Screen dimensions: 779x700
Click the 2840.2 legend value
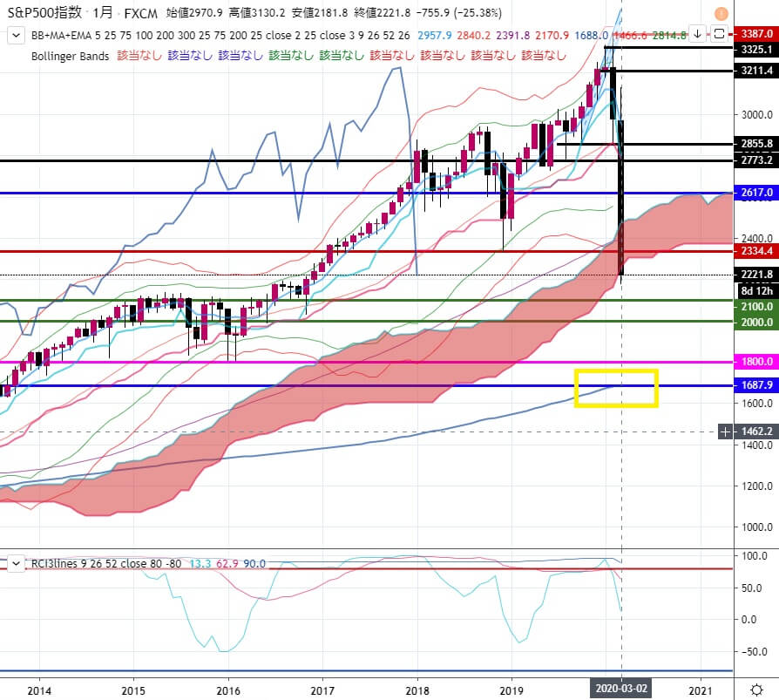pos(473,35)
